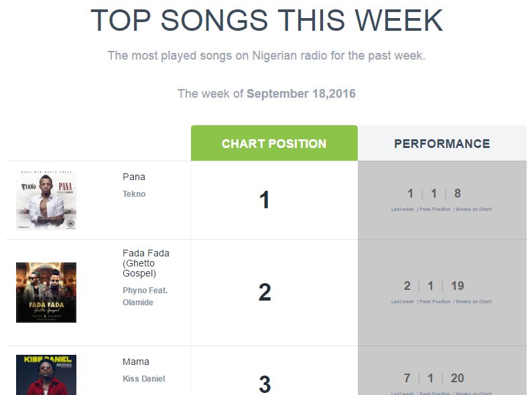
Task: Click the September 18,2016 week date
Action: [301, 94]
